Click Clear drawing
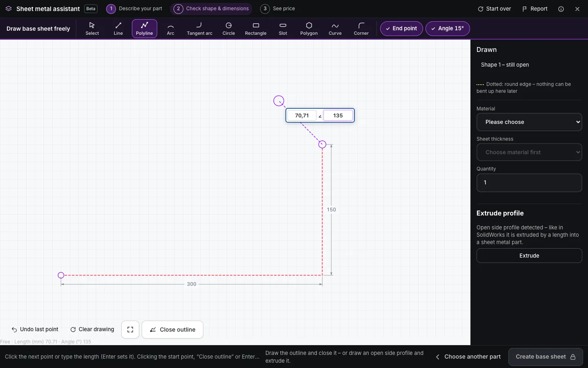The height and width of the screenshot is (368, 588). point(92,330)
